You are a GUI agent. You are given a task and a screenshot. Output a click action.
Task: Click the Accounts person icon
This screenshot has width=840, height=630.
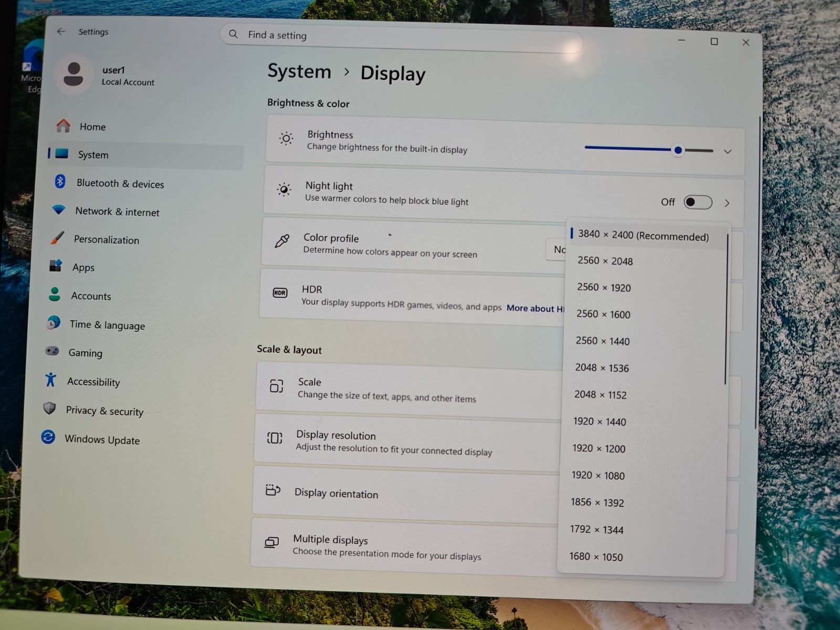click(55, 294)
